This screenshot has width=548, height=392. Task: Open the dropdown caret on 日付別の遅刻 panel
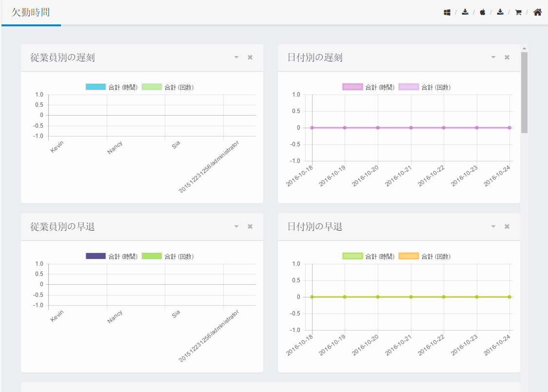tap(493, 58)
